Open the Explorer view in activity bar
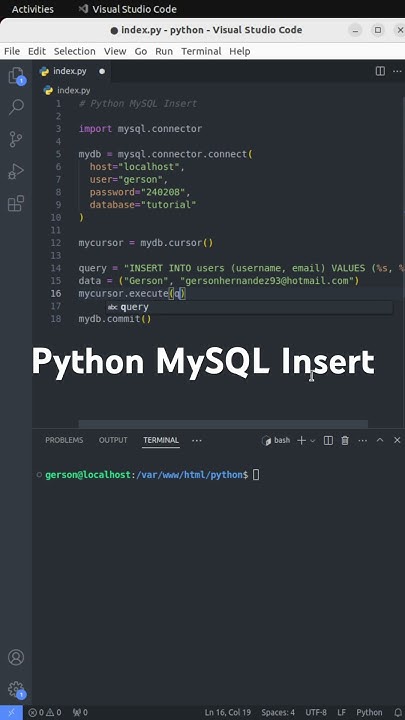 click(x=16, y=76)
